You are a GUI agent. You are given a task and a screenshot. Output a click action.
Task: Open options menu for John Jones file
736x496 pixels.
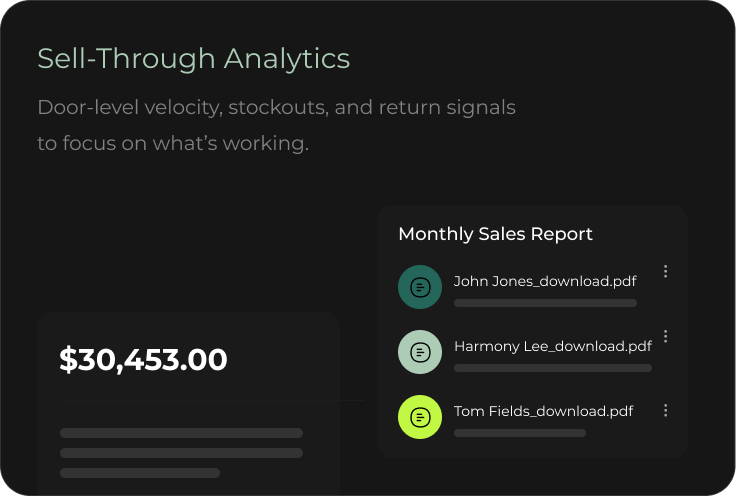666,271
